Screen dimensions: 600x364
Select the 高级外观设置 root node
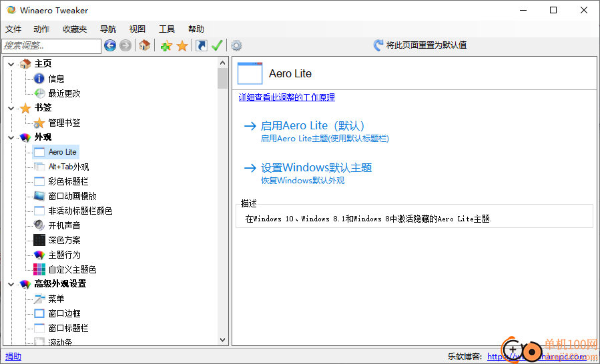(60, 284)
